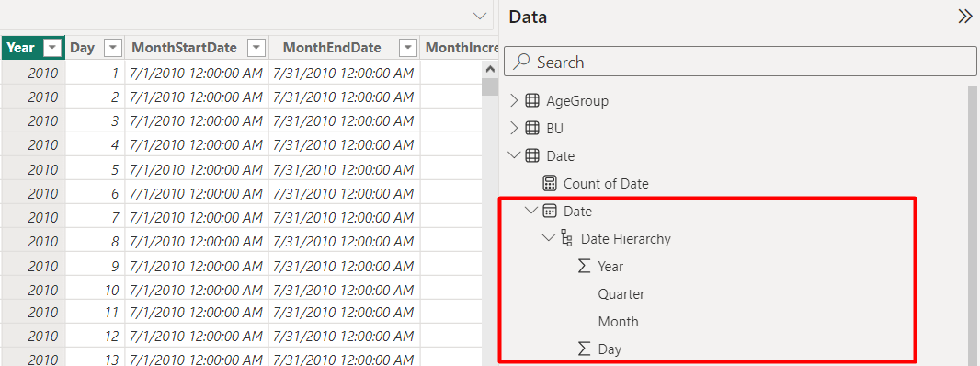Image resolution: width=980 pixels, height=366 pixels.
Task: Click the Year cell in Day 7 row
Action: click(33, 218)
